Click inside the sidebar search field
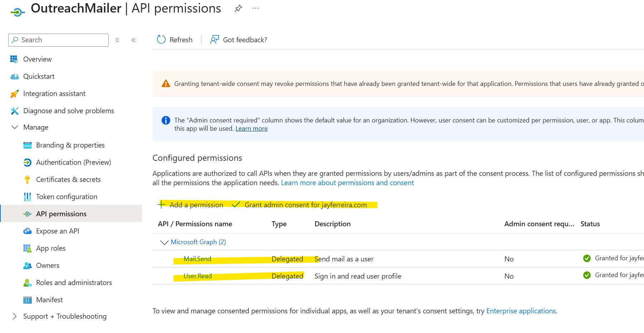This screenshot has height=333, width=644. click(x=58, y=40)
